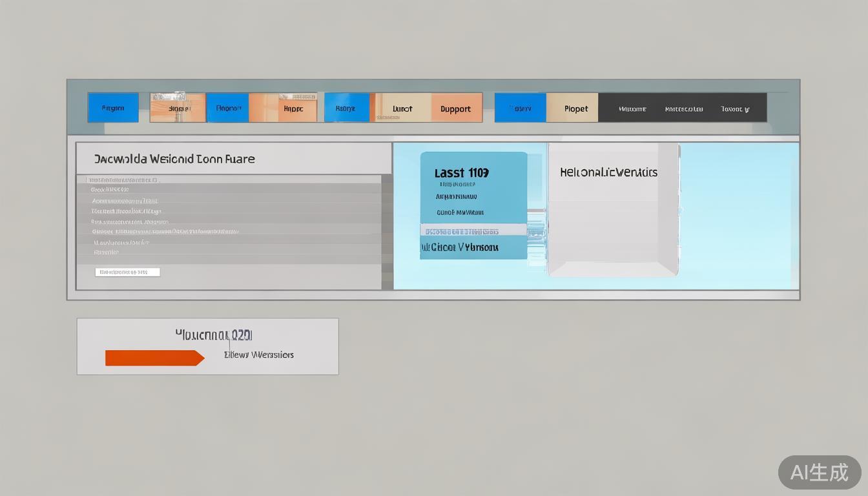Click the small white field below the list
This screenshot has width=868, height=496.
pyautogui.click(x=127, y=272)
